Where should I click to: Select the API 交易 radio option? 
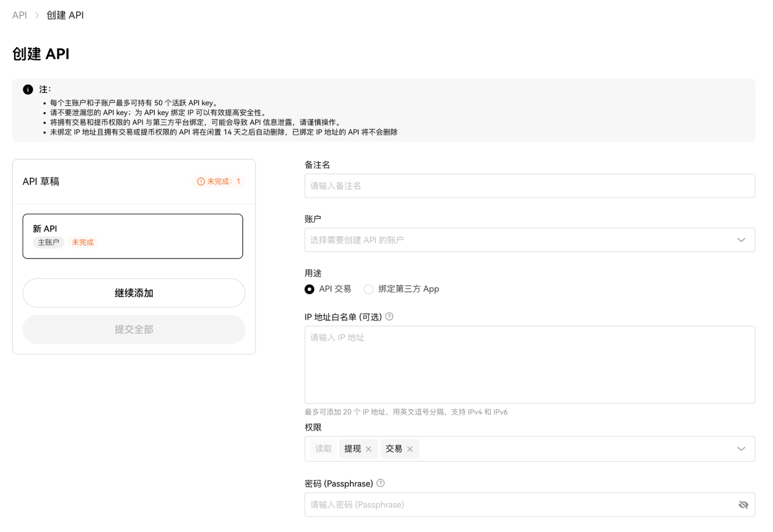pos(309,289)
